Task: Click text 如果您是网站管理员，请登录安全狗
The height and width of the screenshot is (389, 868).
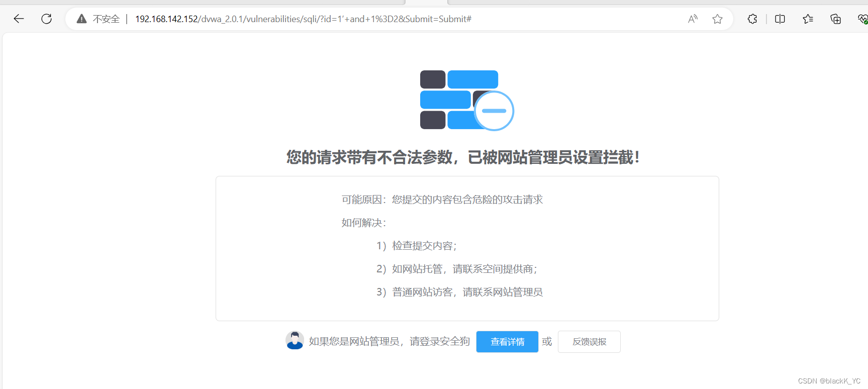Action: 390,342
